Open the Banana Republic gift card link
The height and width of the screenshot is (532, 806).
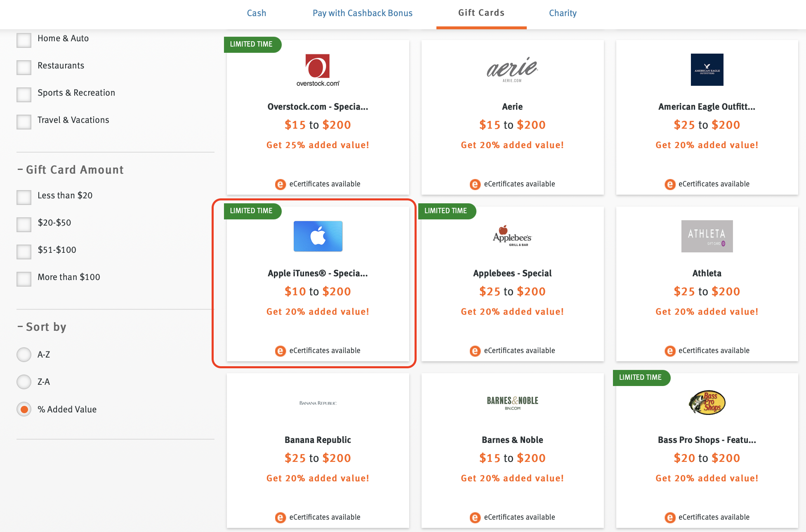[x=318, y=440]
